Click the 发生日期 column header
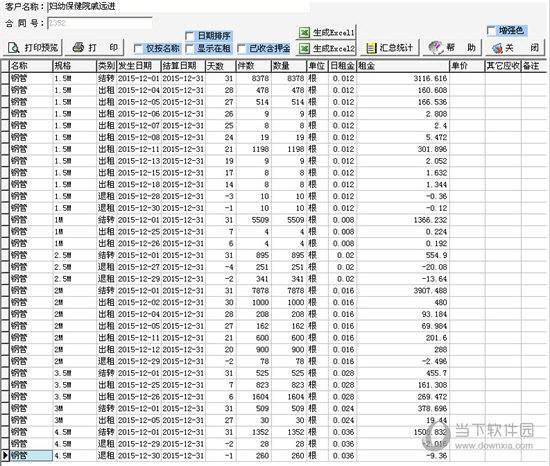 click(x=139, y=66)
